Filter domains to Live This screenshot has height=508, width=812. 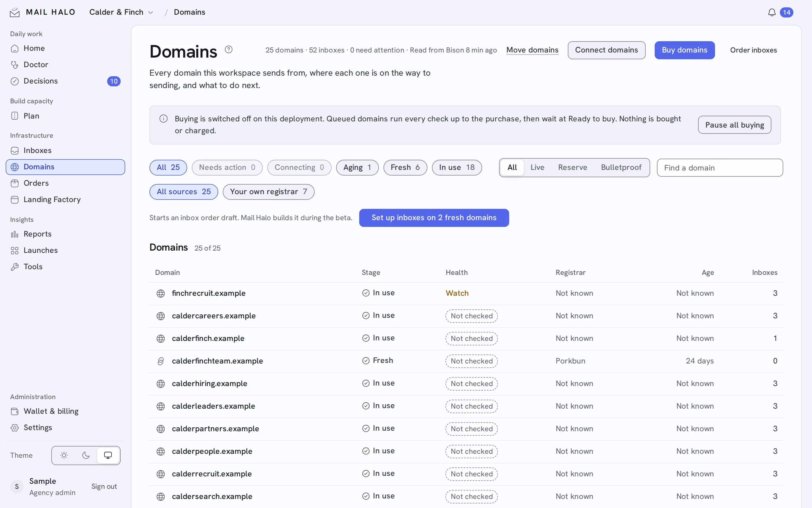point(537,167)
